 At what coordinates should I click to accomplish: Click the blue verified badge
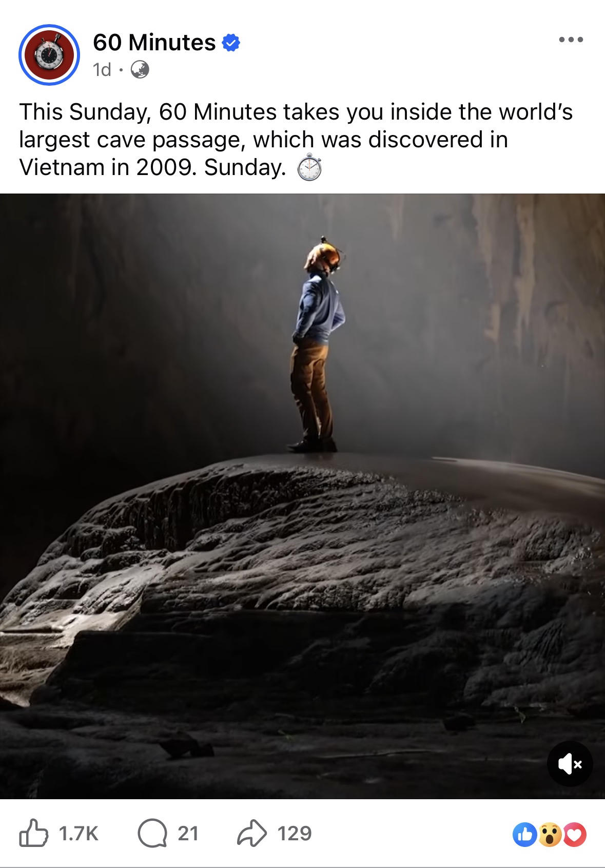click(x=231, y=43)
